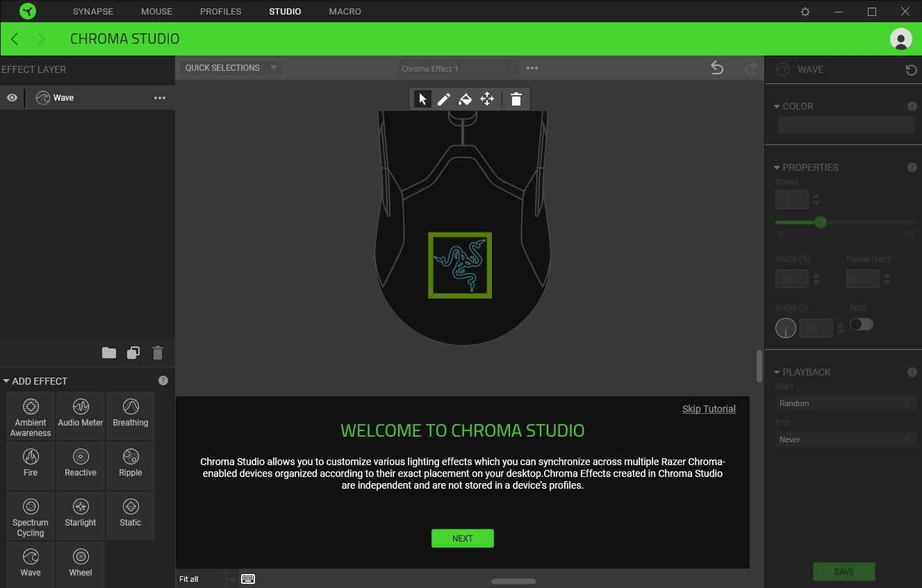This screenshot has height=588, width=922.
Task: Open the settings gear
Action: pos(805,12)
